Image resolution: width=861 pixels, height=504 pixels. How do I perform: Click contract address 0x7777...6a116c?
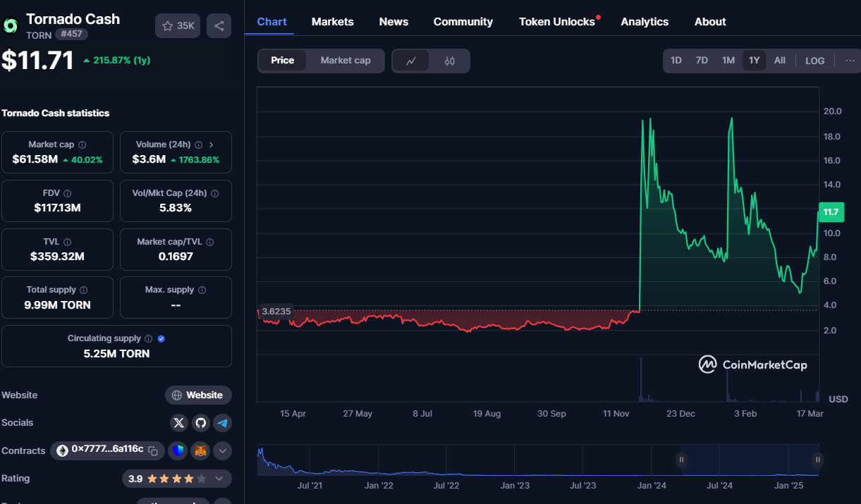(x=107, y=450)
